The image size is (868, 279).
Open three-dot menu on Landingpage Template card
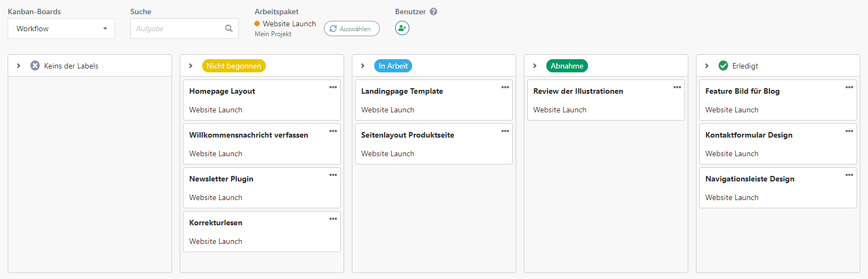coord(505,87)
